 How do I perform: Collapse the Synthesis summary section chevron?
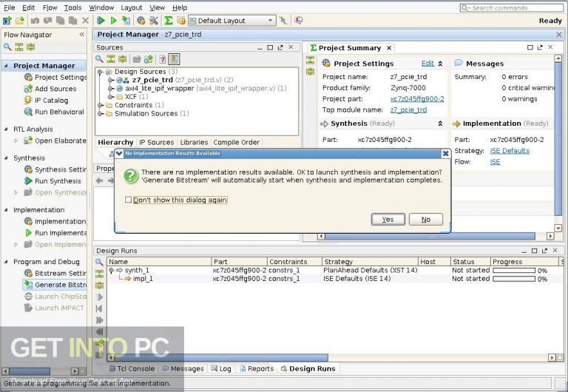coord(440,124)
